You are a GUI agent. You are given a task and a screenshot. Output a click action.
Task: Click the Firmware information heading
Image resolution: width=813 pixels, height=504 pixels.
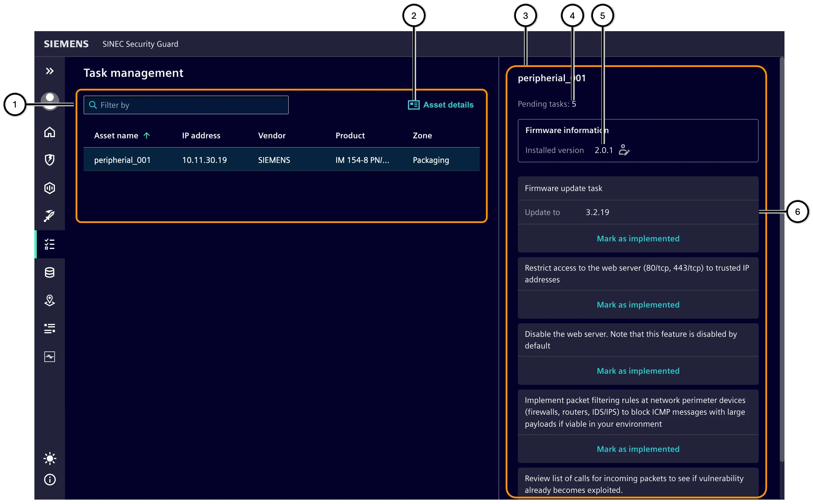tap(567, 130)
